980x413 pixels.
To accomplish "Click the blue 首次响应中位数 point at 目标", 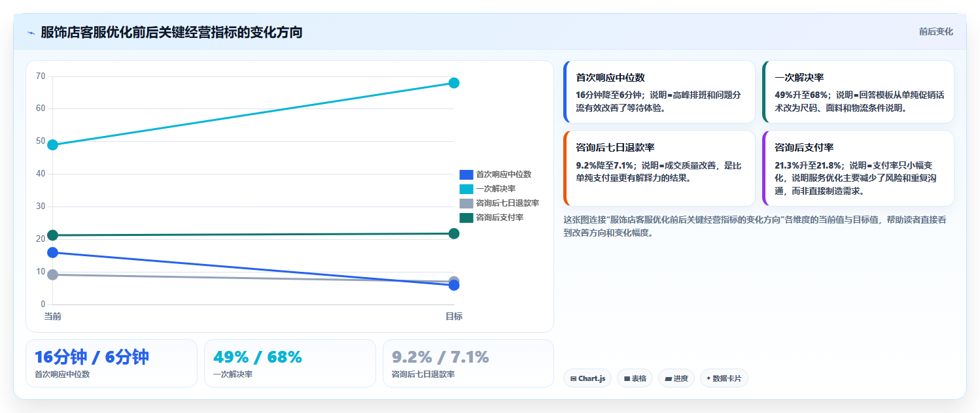I will [453, 285].
